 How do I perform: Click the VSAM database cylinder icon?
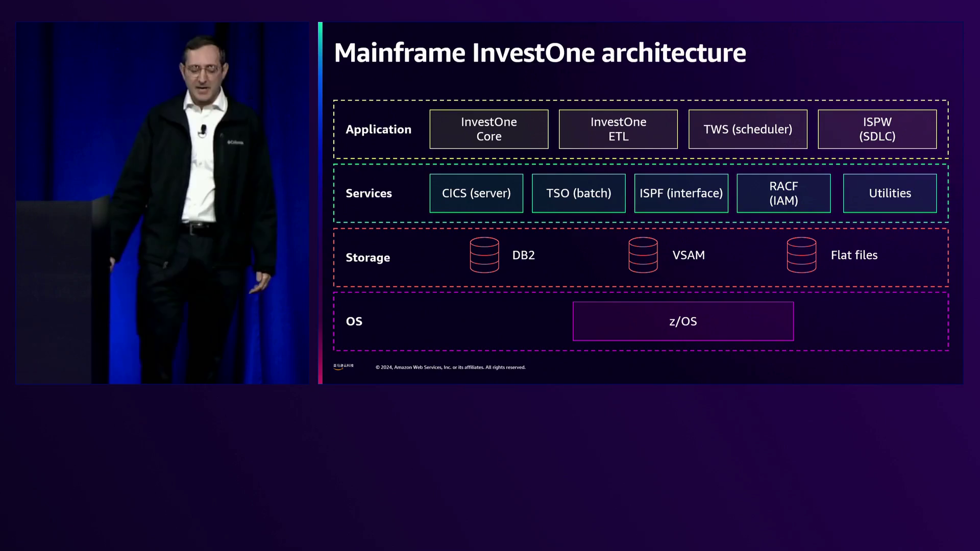point(643,255)
